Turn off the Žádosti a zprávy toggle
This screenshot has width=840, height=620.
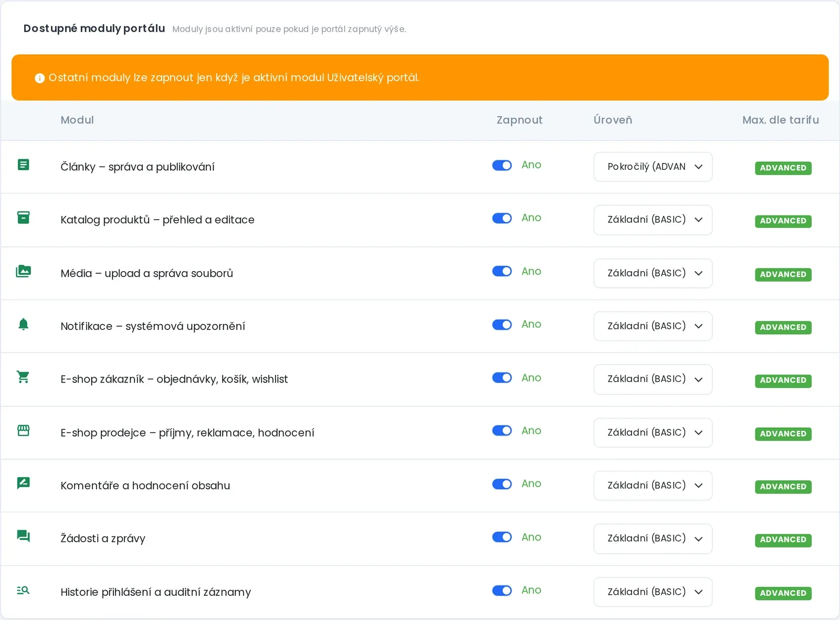click(x=502, y=537)
